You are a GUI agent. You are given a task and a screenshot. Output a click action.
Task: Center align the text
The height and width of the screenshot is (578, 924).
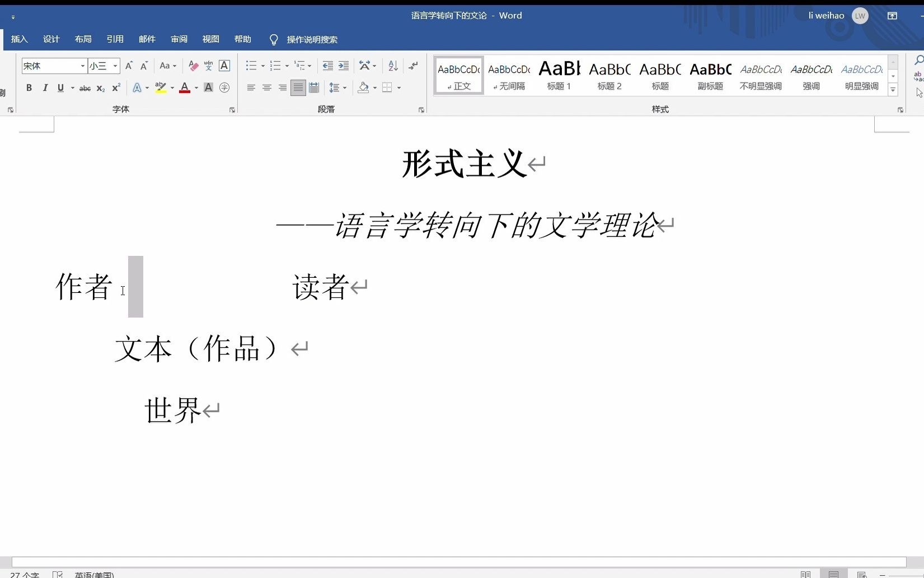[267, 87]
